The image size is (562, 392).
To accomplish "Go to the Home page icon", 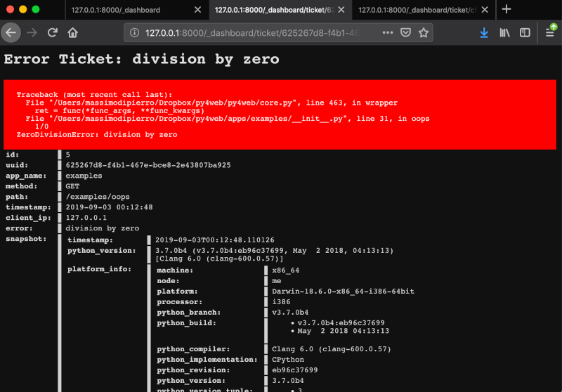I will (x=72, y=33).
